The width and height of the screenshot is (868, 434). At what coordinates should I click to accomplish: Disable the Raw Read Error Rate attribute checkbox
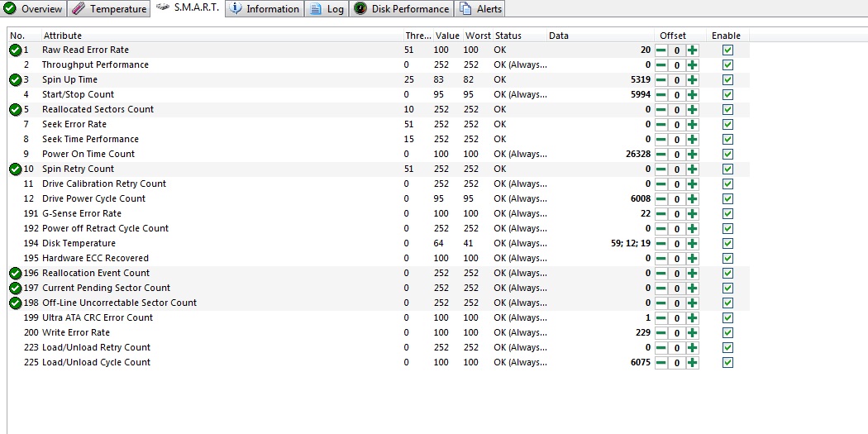click(728, 50)
